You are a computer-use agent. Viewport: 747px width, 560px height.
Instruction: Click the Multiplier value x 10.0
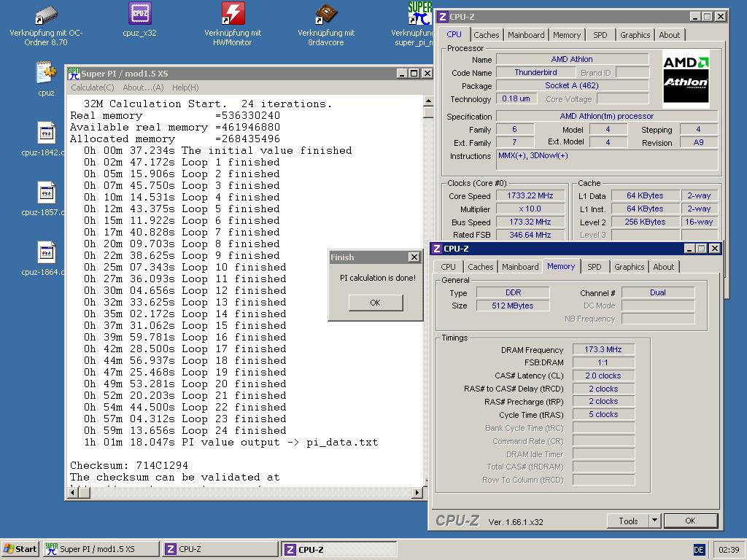coord(530,209)
